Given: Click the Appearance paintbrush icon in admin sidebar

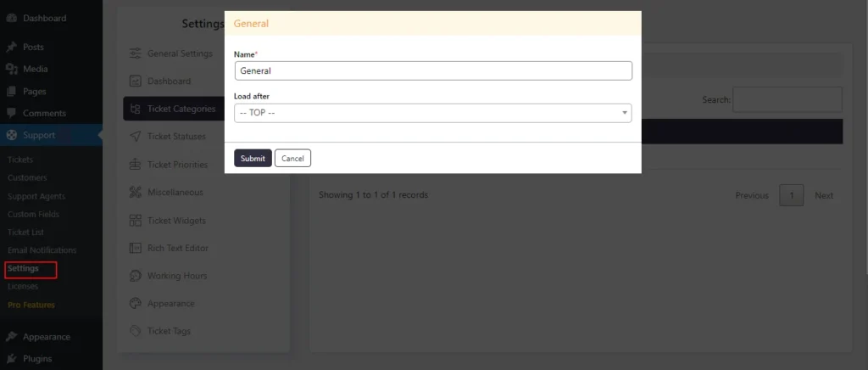Looking at the screenshot, I should click(x=11, y=337).
